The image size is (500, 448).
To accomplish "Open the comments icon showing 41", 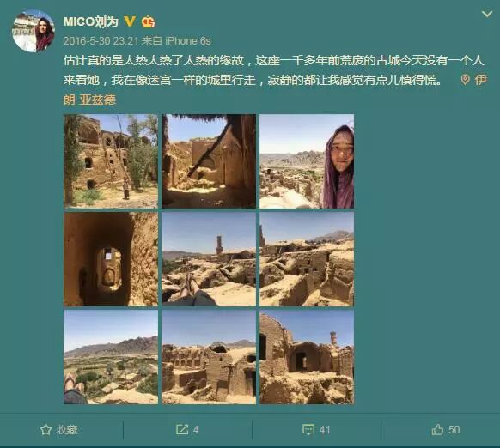I will (x=308, y=429).
